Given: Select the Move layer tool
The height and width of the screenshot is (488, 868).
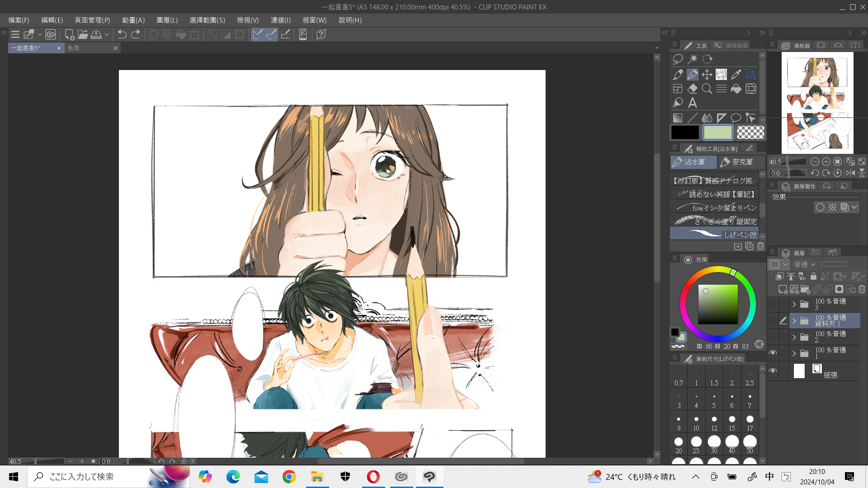Looking at the screenshot, I should coord(707,74).
